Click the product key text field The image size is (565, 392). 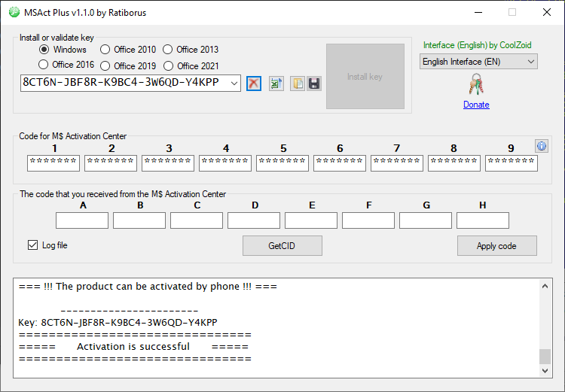[x=124, y=84]
